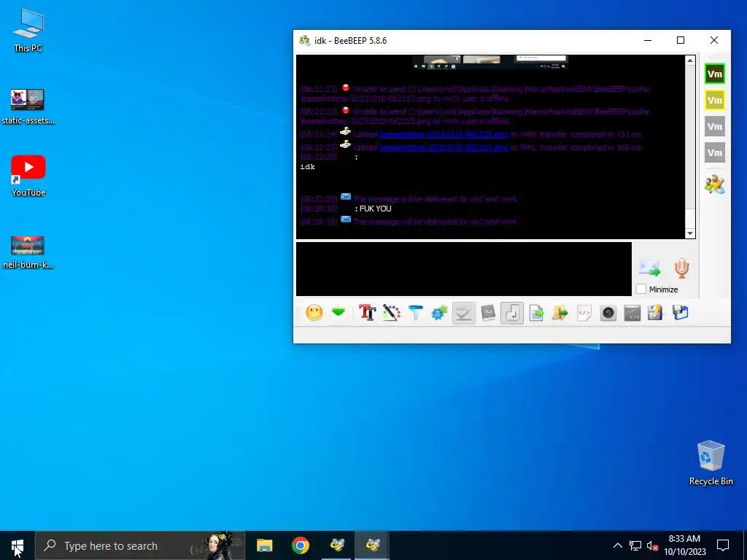Viewport: 747px width, 560px height.
Task: Open the chat font selection tool
Action: click(x=367, y=313)
